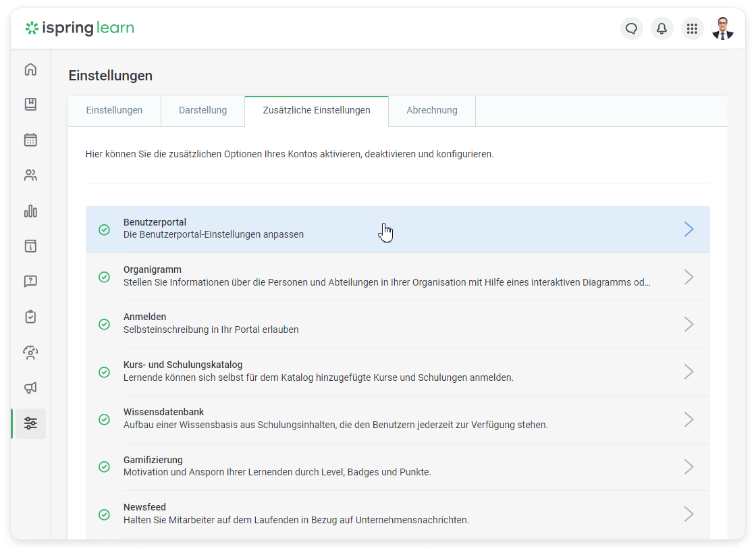Click the megaphone announcements icon
The width and height of the screenshot is (756, 553).
click(30, 388)
